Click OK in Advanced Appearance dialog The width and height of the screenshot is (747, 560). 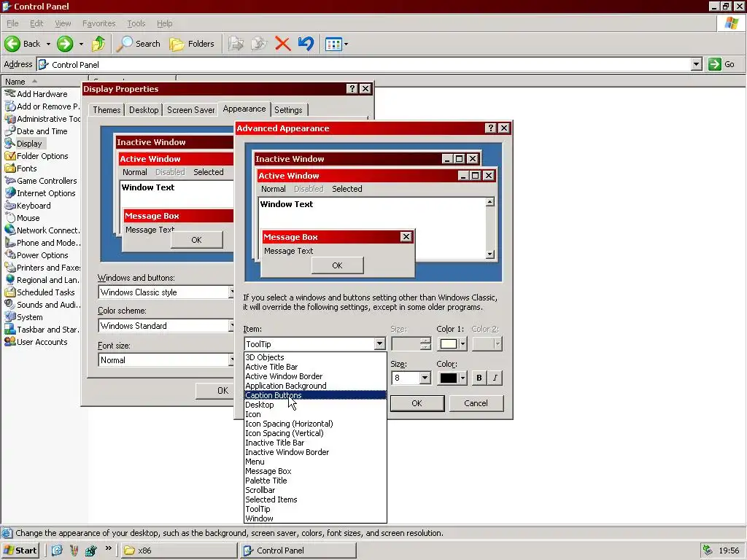tap(417, 403)
